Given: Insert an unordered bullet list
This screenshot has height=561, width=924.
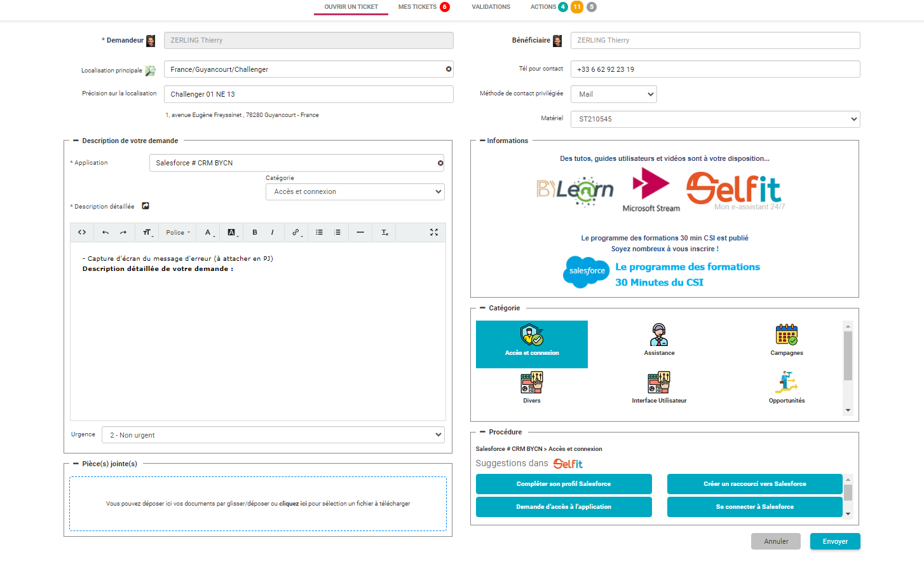Looking at the screenshot, I should point(320,233).
